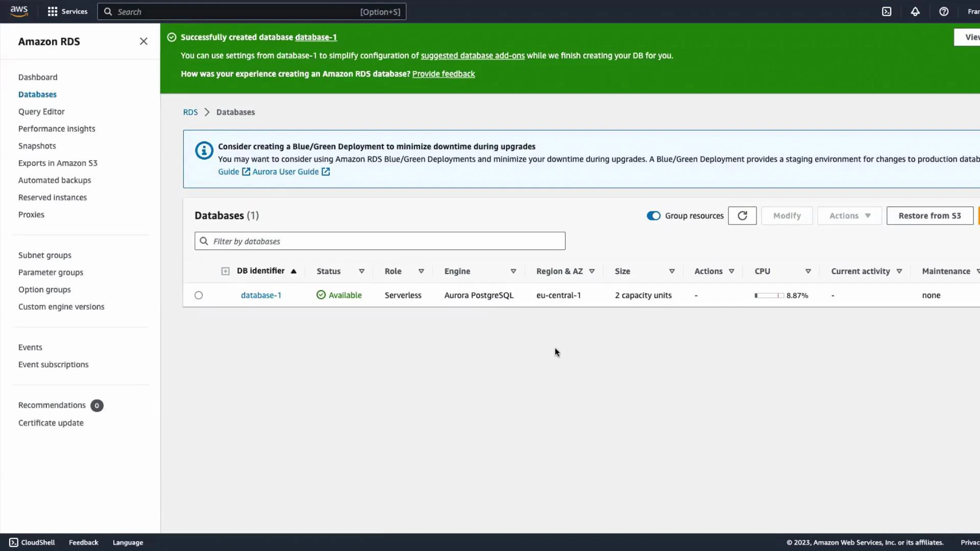Click the Restore from S3 button

pyautogui.click(x=930, y=215)
